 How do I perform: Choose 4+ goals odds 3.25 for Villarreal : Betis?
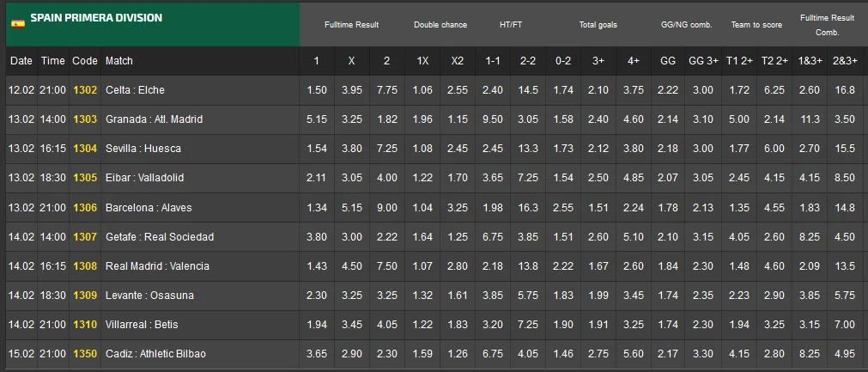point(634,325)
